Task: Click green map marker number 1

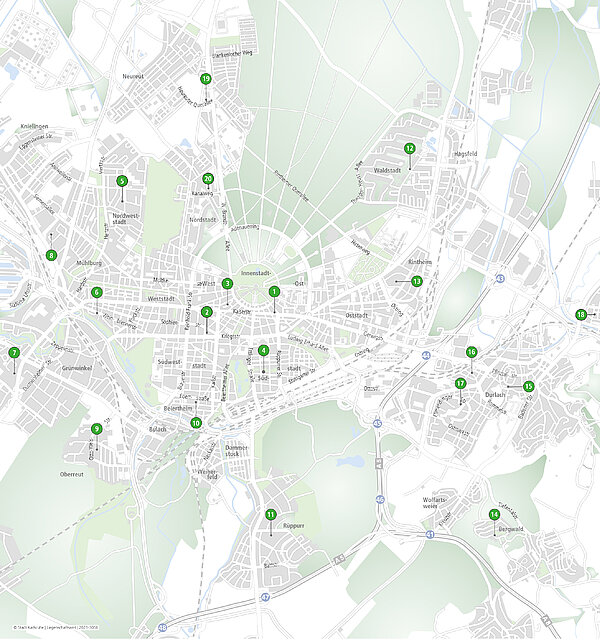Action: coord(273,292)
